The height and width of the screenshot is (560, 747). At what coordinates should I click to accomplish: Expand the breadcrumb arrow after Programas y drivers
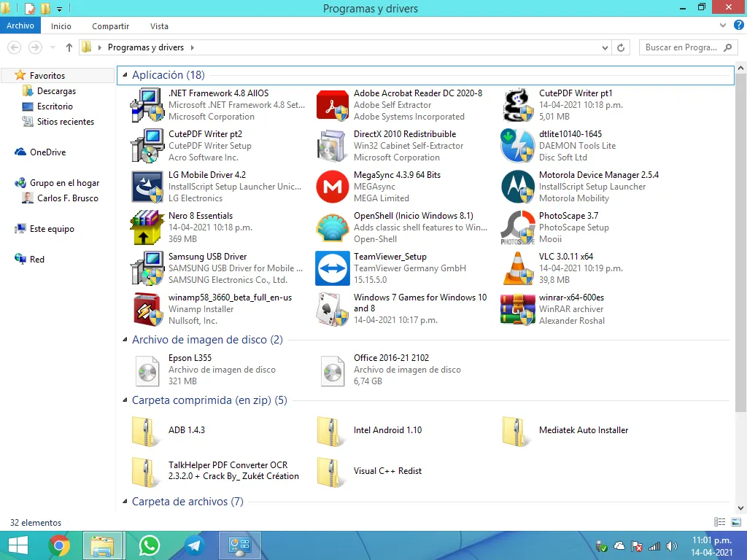(193, 47)
